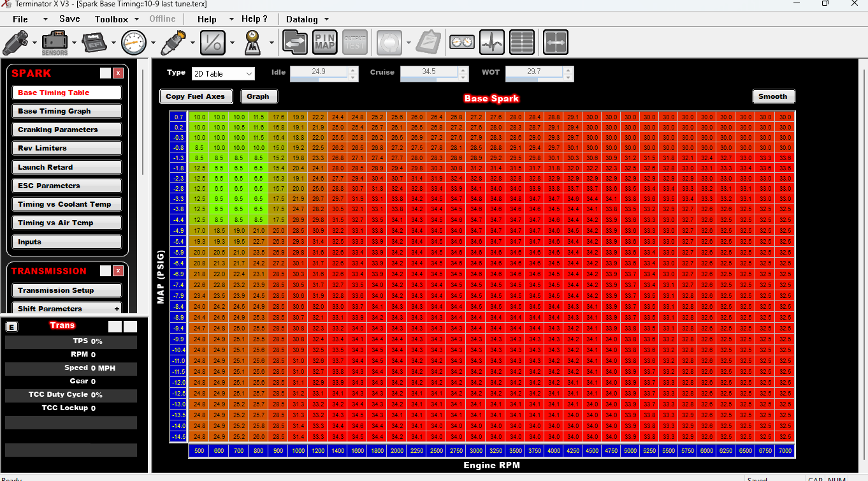Click the Cruise timing value field

click(429, 73)
